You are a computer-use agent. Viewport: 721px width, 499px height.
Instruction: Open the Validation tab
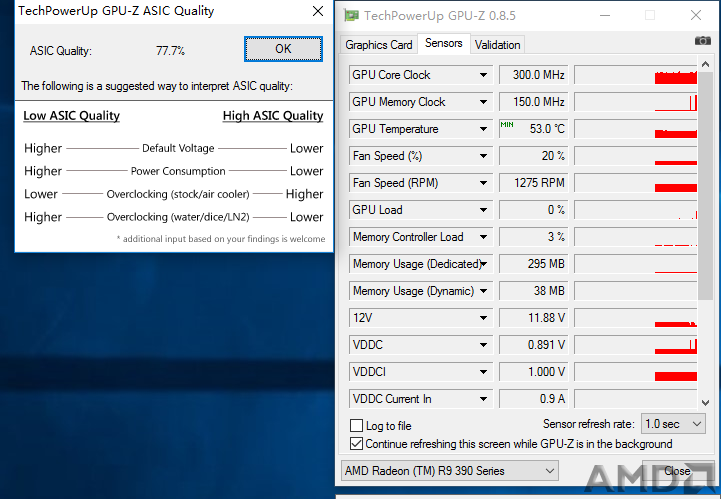498,45
